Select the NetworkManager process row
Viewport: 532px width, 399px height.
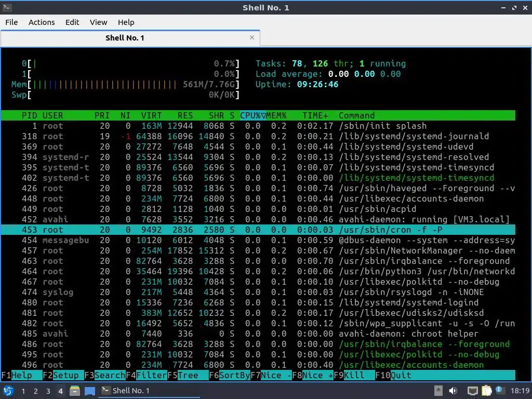[258, 251]
